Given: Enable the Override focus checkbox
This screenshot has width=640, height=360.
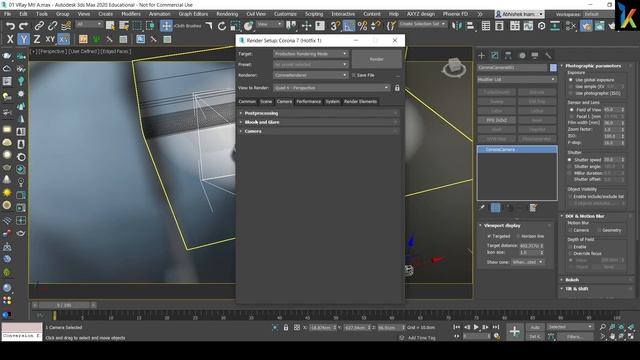Looking at the screenshot, I should tap(570, 253).
